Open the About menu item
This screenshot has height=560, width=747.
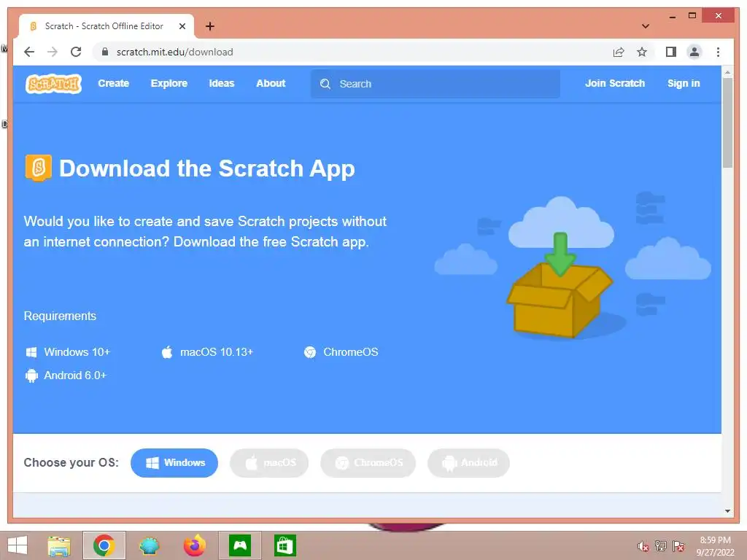click(271, 83)
